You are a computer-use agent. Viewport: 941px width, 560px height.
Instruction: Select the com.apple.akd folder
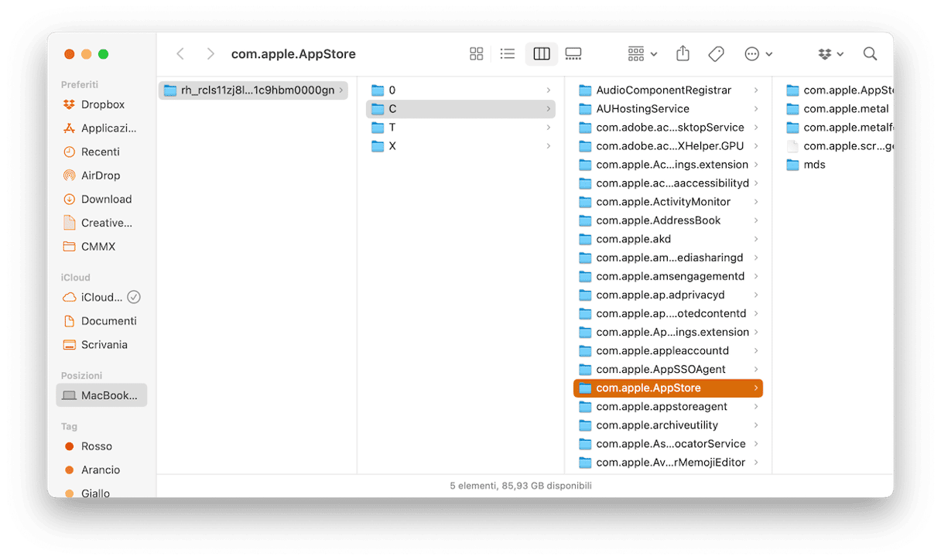[668, 238]
